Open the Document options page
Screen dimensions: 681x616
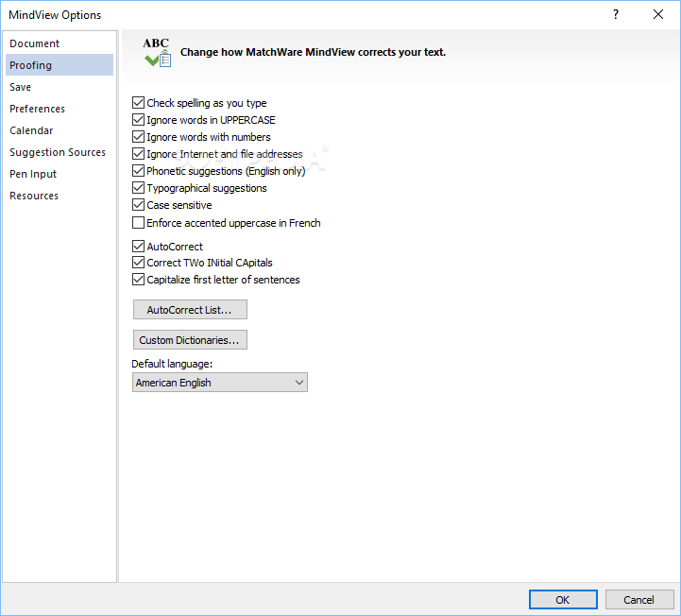click(x=60, y=43)
